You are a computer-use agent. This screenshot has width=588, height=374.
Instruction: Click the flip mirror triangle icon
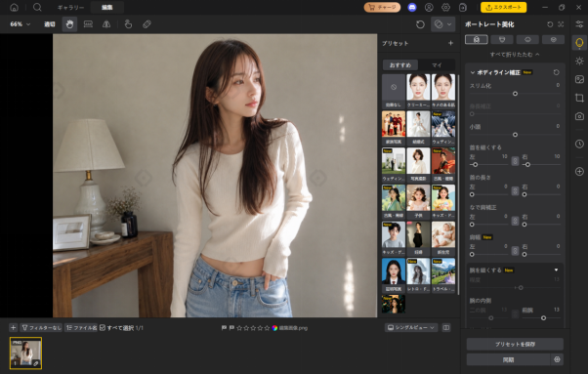coord(106,24)
